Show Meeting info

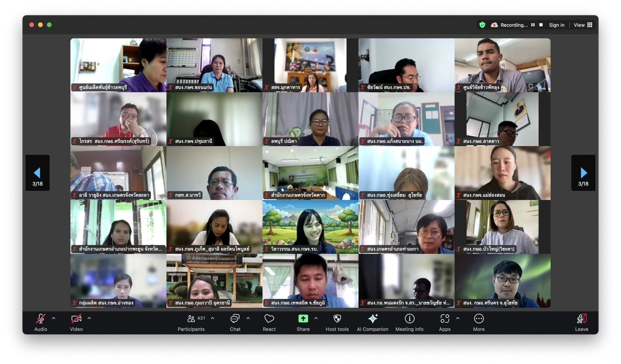coord(409,319)
